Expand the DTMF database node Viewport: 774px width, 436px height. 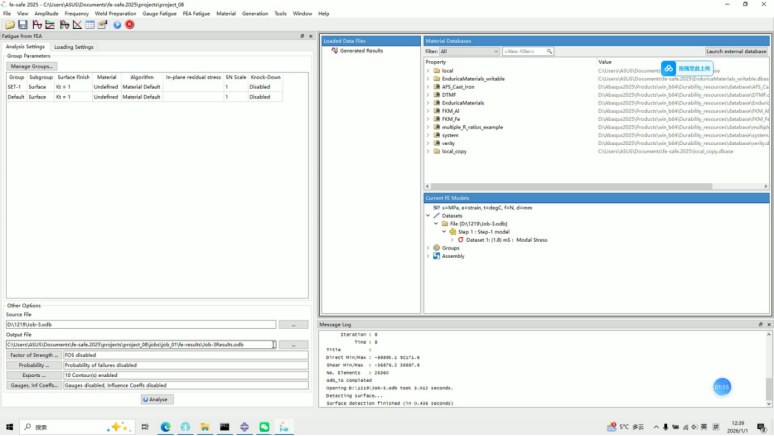pos(428,95)
